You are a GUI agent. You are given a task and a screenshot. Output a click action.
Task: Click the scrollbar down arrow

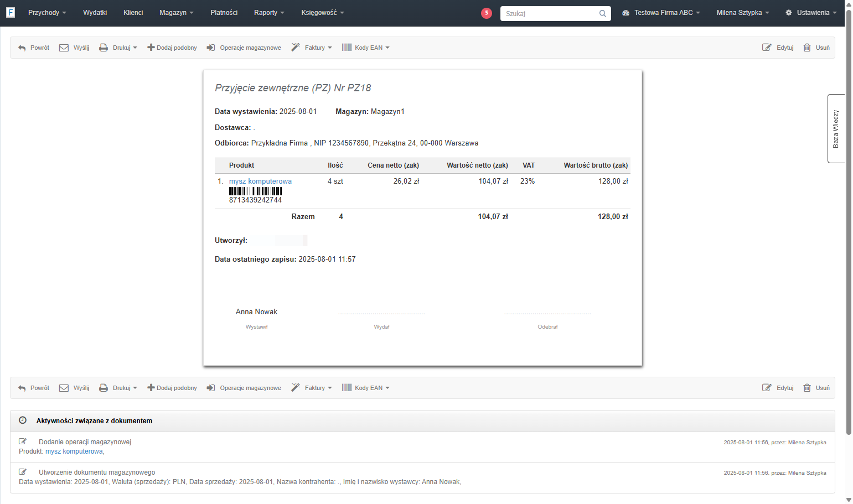849,500
